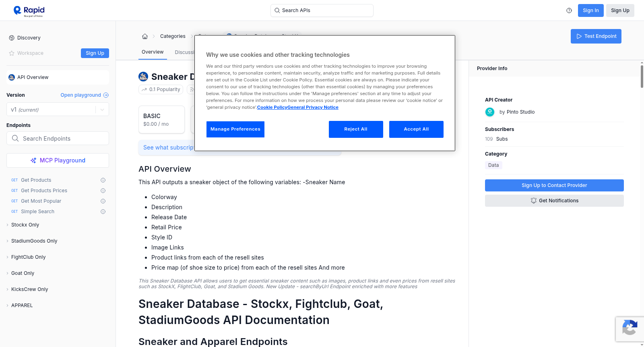
Task: Open Discovery in the sidebar
Action: [29, 38]
